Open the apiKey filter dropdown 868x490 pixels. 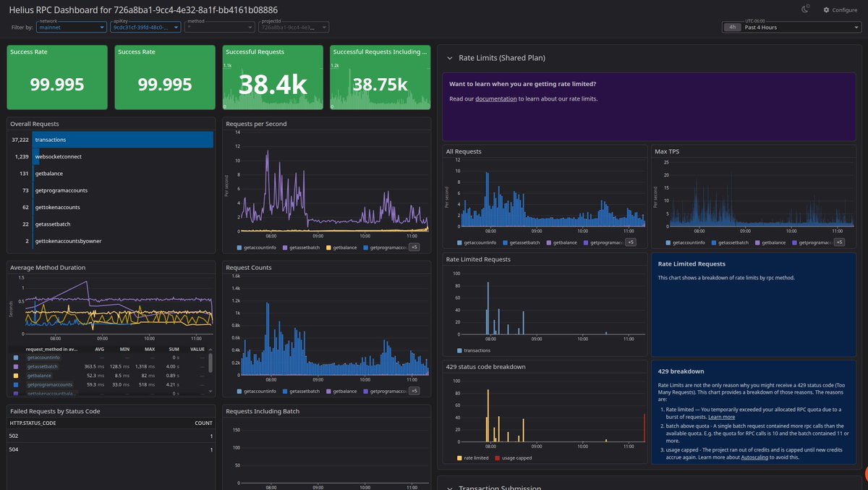tap(145, 27)
